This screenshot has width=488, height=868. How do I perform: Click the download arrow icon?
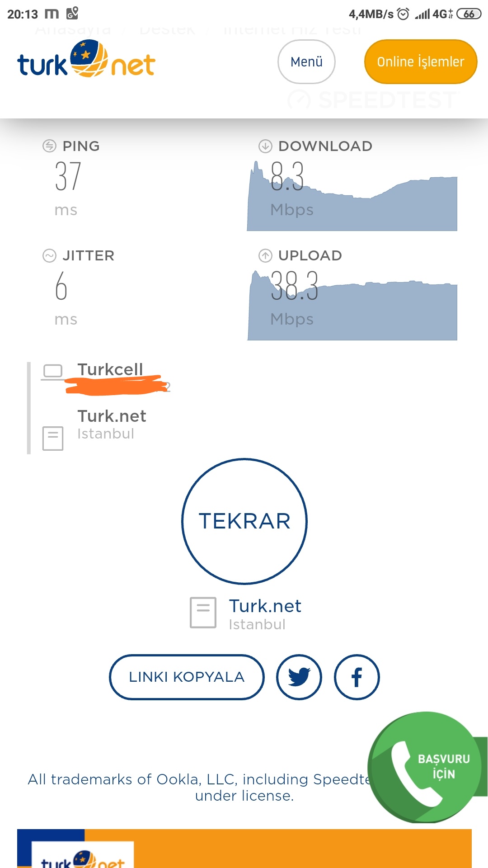(x=265, y=146)
